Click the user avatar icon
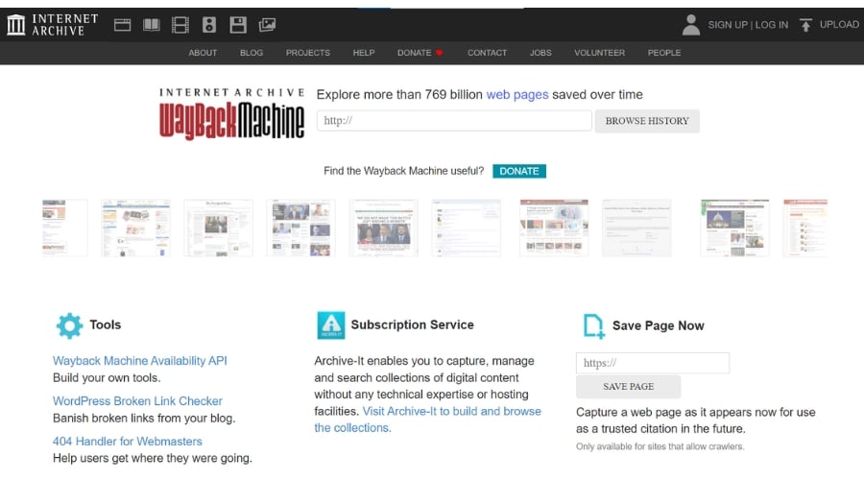Screen dimensions: 864x504 (x=691, y=25)
